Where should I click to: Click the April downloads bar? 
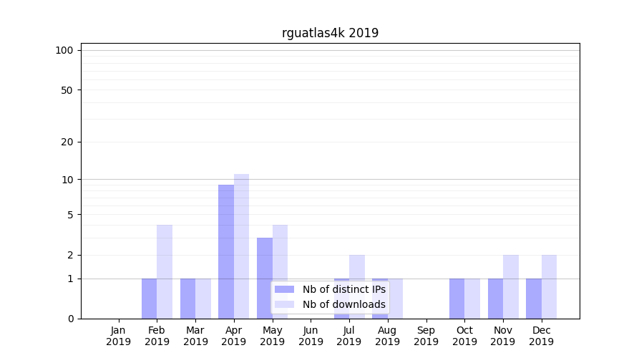[x=241, y=246]
